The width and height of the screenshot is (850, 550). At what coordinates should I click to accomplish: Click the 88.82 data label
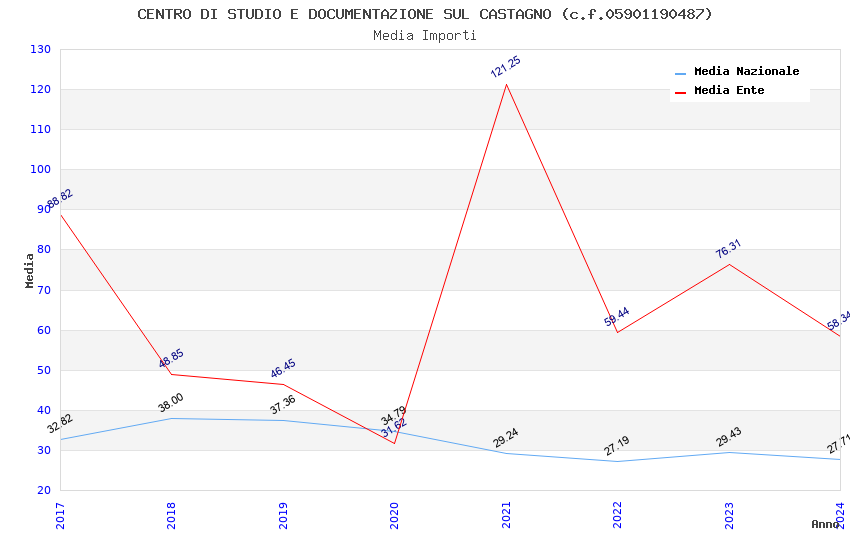[x=60, y=199]
